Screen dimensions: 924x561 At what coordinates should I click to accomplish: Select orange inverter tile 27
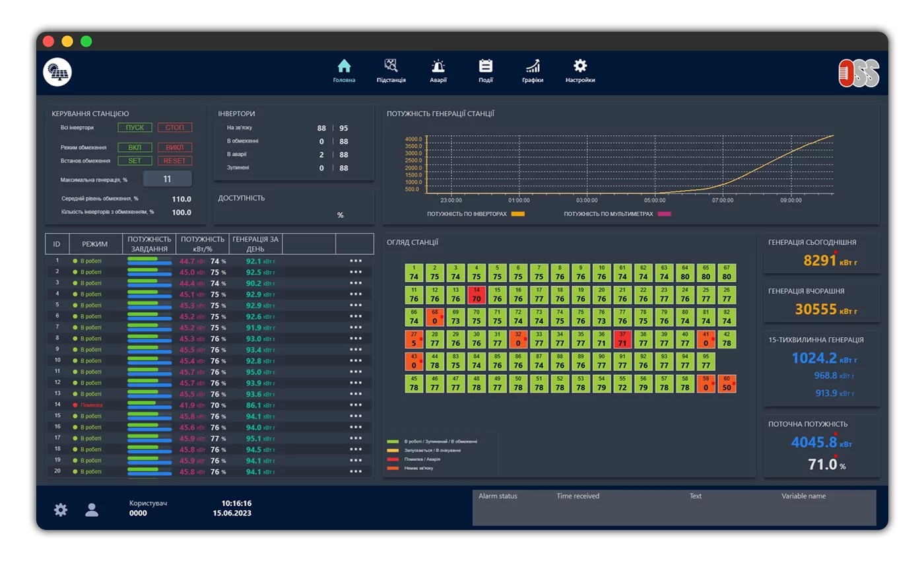414,339
